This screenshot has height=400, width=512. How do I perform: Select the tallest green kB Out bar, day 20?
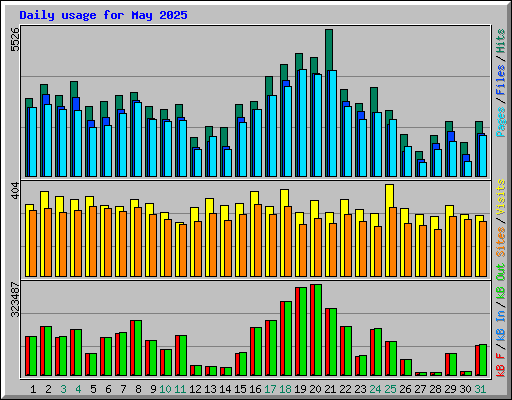tap(318, 330)
